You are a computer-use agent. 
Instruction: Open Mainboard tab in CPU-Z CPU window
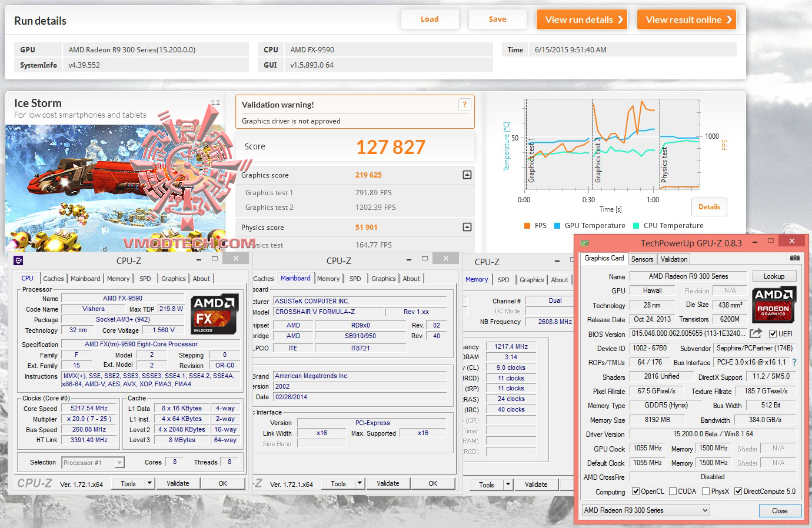pos(85,279)
